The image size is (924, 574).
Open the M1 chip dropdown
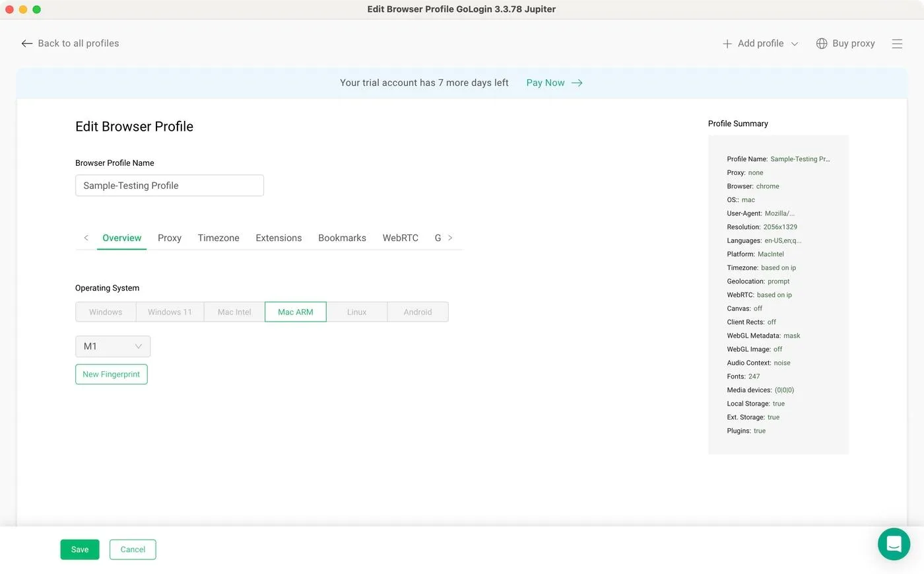pos(113,347)
